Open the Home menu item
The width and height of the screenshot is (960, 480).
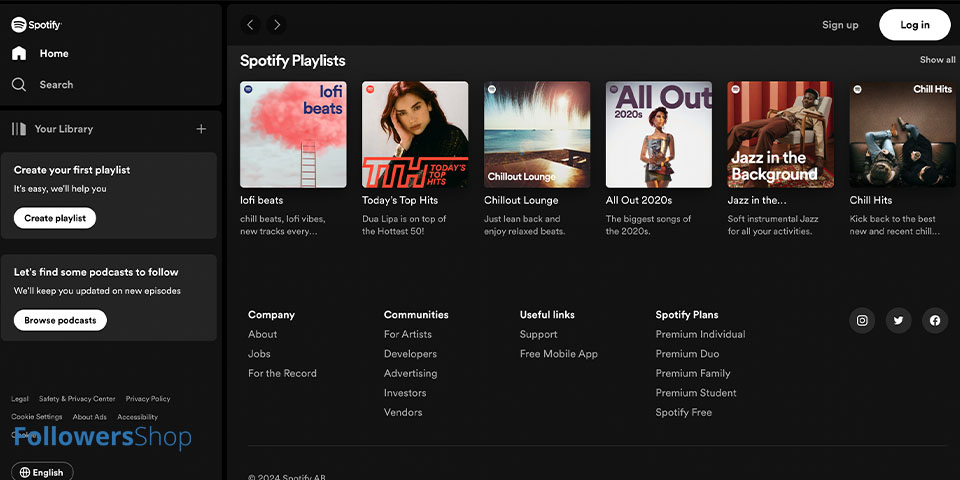[x=54, y=53]
